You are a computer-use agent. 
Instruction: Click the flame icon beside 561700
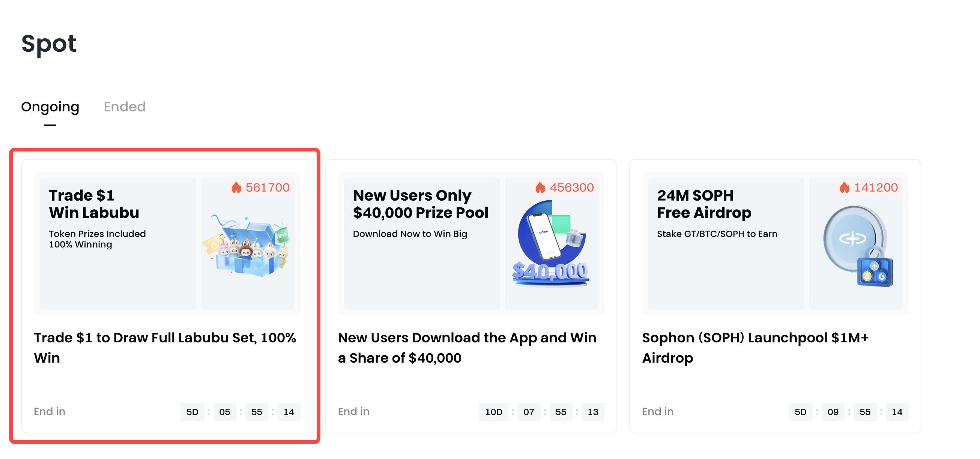236,187
